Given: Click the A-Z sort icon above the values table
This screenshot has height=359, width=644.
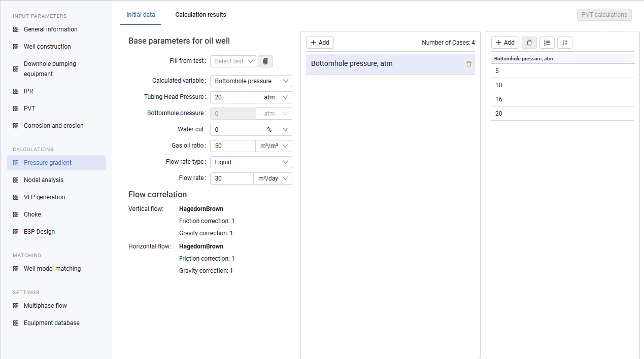Looking at the screenshot, I should coord(565,43).
